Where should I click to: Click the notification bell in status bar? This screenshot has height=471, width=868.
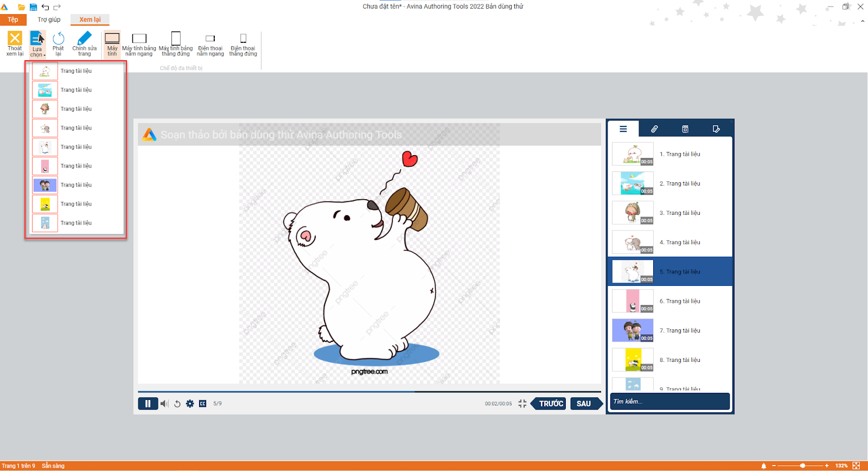coord(764,466)
